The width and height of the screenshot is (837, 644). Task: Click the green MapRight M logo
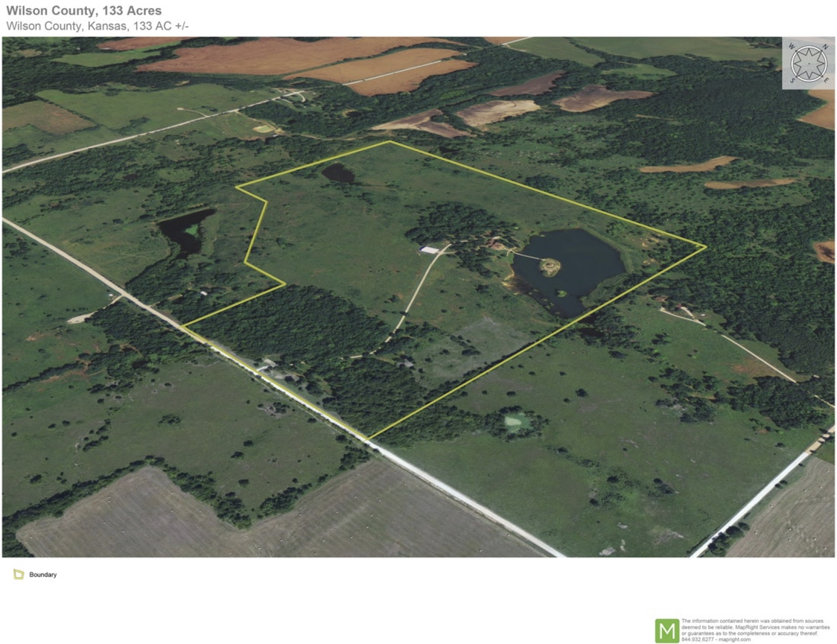(x=667, y=630)
